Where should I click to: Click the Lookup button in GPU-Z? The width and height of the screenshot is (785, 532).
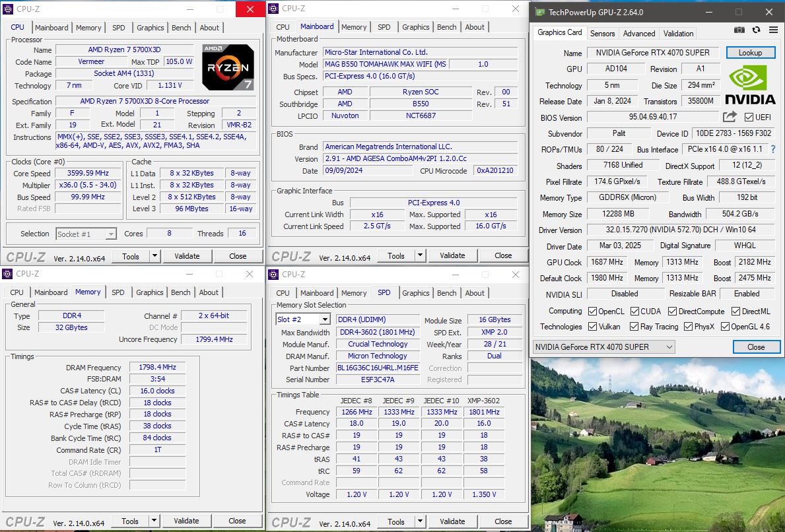(x=750, y=53)
